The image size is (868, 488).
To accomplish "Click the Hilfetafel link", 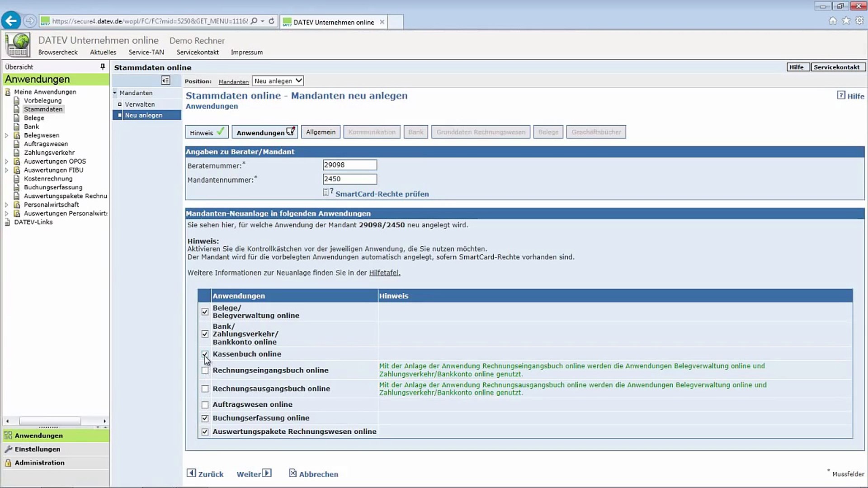I will coord(384,272).
